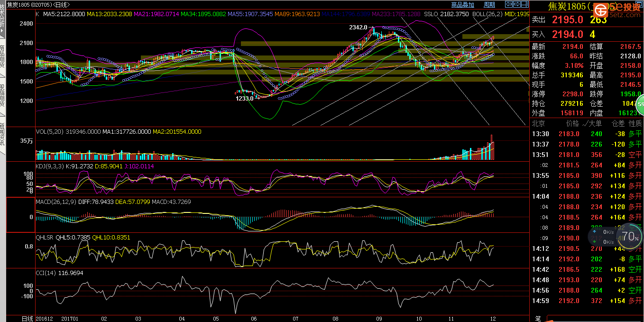Click the SSLO 2182.3750 indicator label

click(446, 14)
